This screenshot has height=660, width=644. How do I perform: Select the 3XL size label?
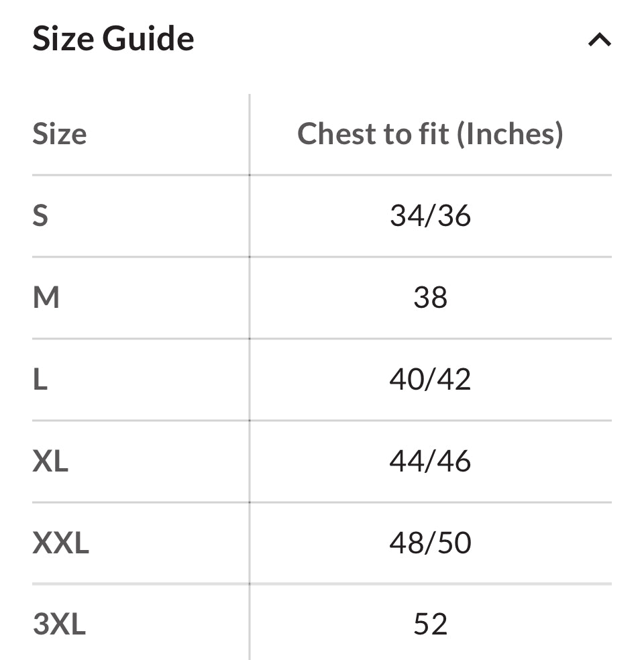pyautogui.click(x=59, y=625)
